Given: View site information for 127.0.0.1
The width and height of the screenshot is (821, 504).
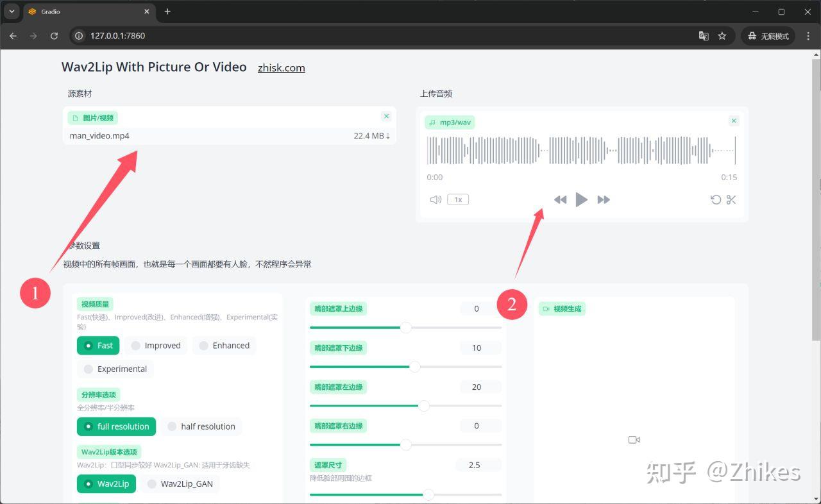Looking at the screenshot, I should 79,36.
